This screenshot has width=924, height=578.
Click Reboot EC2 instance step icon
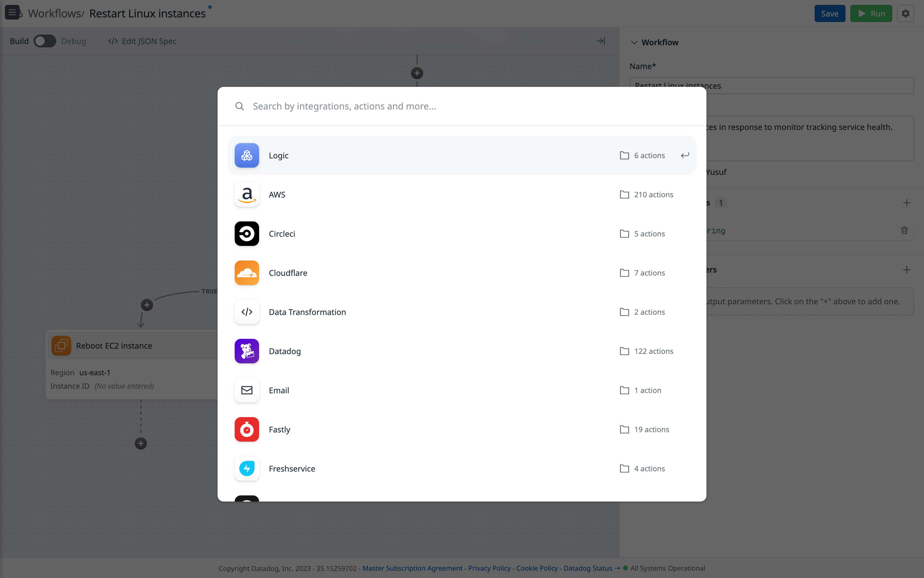click(x=61, y=346)
